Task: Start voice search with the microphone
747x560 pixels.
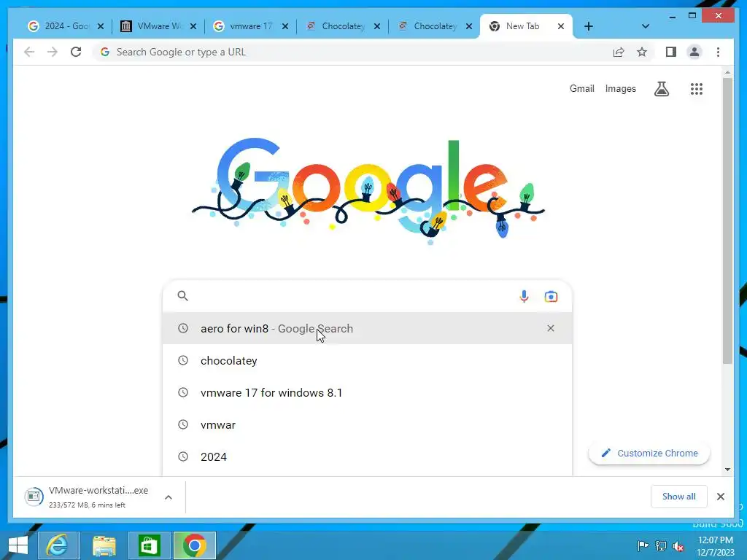Action: (x=524, y=296)
